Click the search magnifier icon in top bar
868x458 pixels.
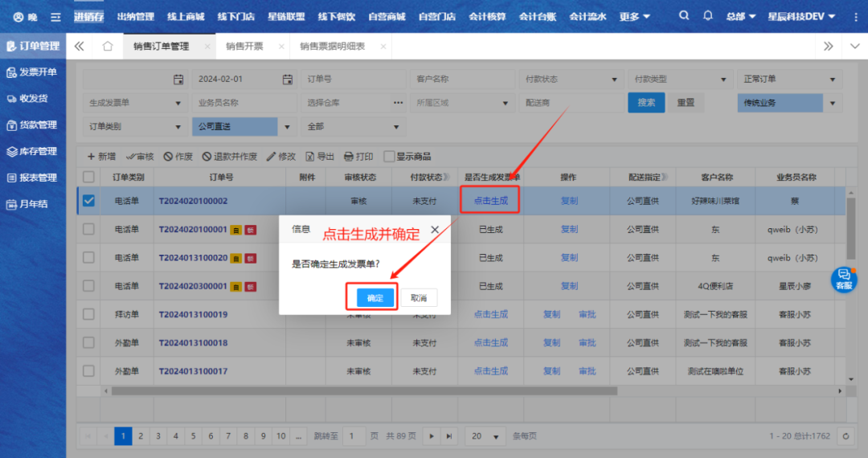(x=684, y=16)
